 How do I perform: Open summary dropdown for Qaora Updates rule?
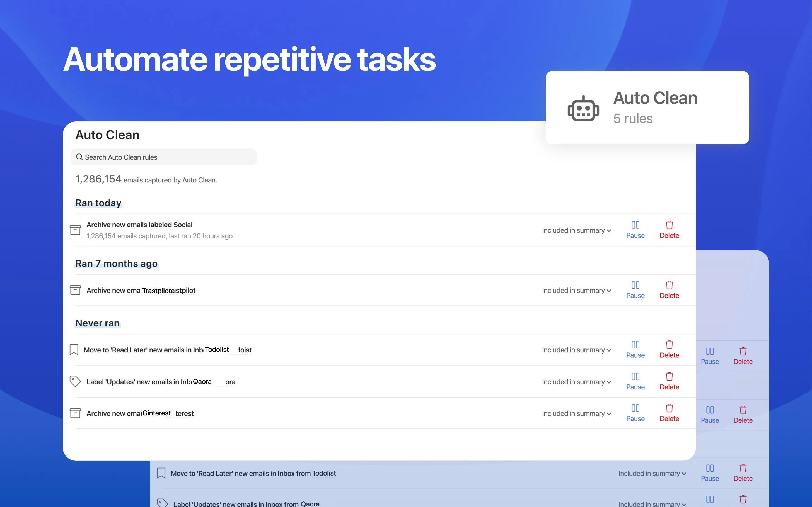click(576, 382)
